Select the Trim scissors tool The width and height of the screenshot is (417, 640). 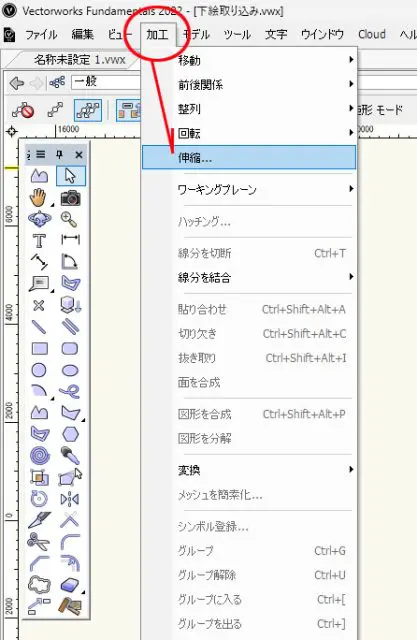coord(38,542)
